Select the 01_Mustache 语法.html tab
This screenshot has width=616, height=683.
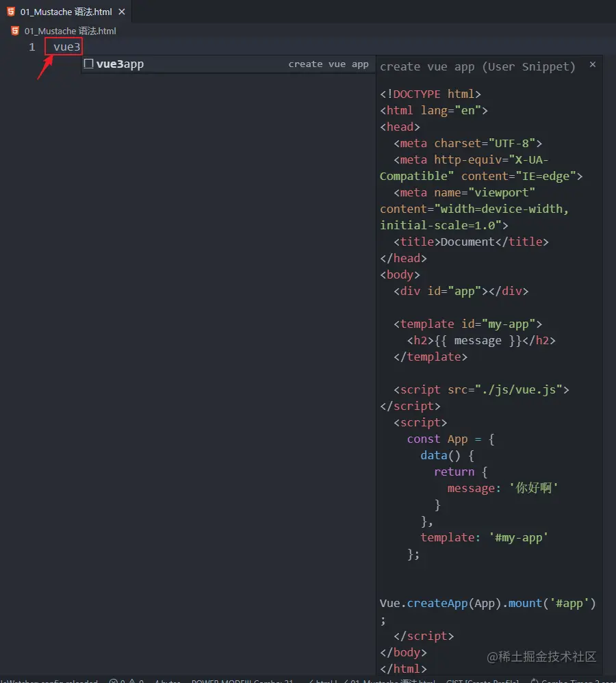pos(66,12)
